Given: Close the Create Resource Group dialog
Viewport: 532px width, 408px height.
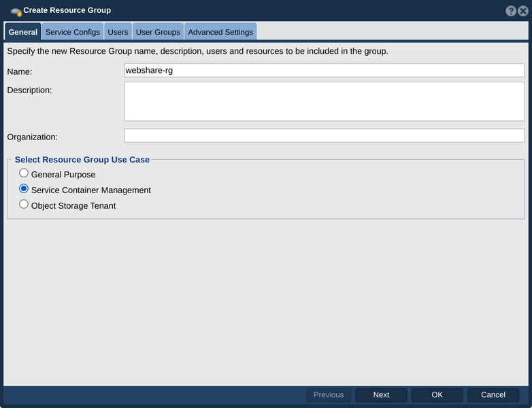Looking at the screenshot, I should [x=523, y=11].
